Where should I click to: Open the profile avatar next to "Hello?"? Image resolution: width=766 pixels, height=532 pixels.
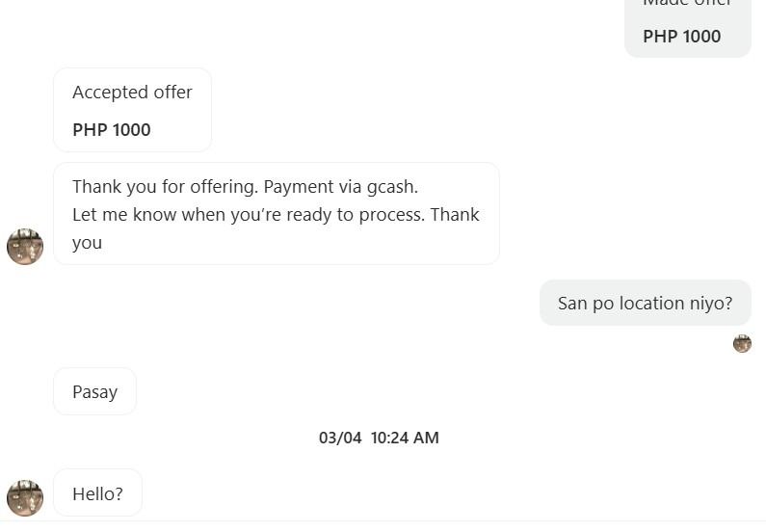click(x=25, y=498)
